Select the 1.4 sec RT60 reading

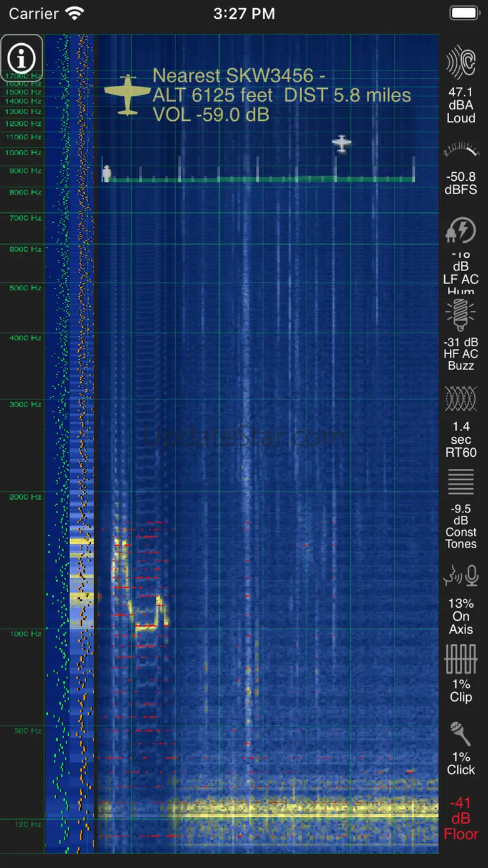tap(460, 439)
